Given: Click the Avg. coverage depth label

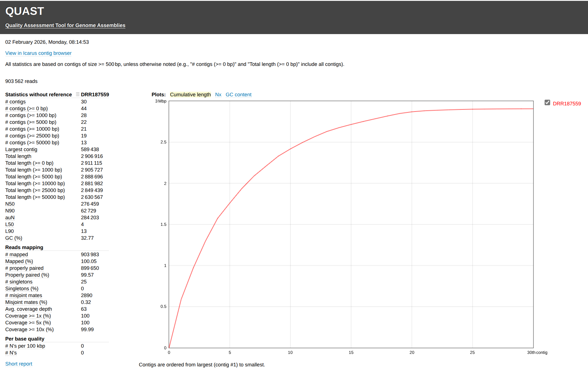Looking at the screenshot, I should (x=28, y=309).
